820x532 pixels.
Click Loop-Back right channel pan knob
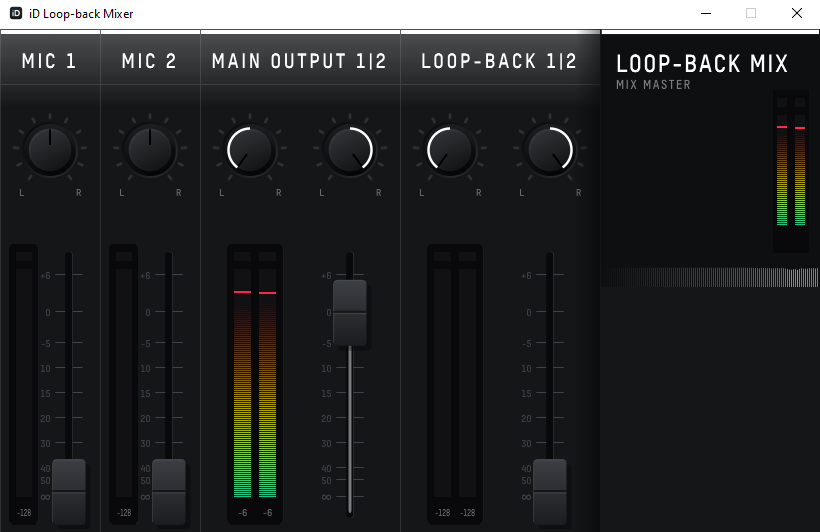(x=550, y=150)
